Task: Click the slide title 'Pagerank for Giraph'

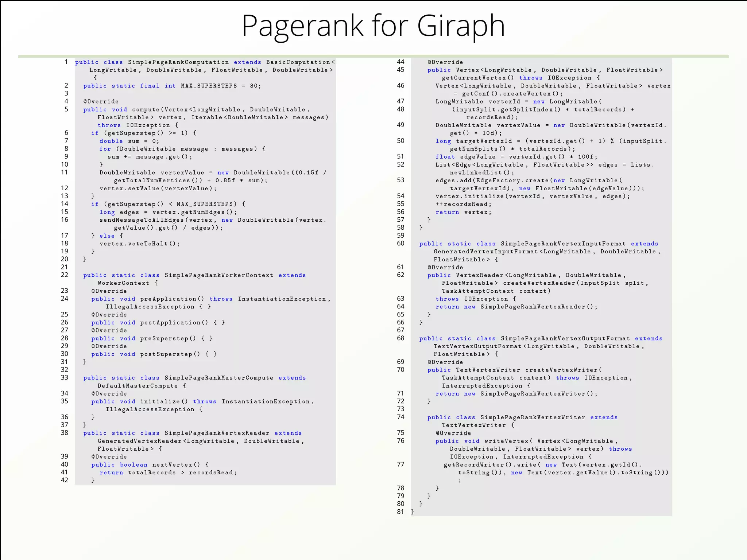Action: pyautogui.click(x=373, y=26)
